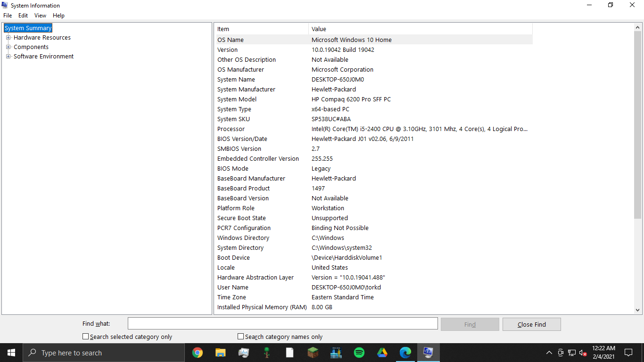Click the Close Find button
Screen dimensions: 644x362
pyautogui.click(x=532, y=324)
